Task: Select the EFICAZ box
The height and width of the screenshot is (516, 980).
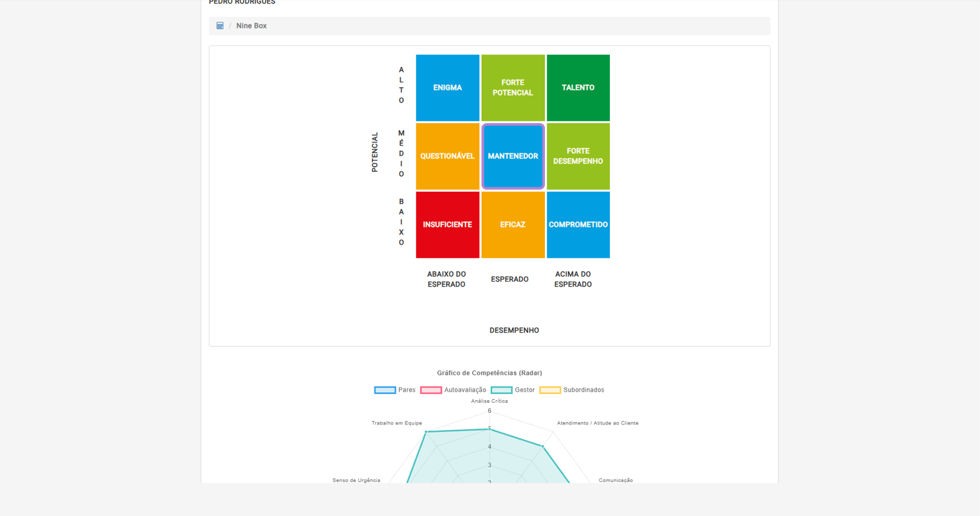Action: click(513, 225)
